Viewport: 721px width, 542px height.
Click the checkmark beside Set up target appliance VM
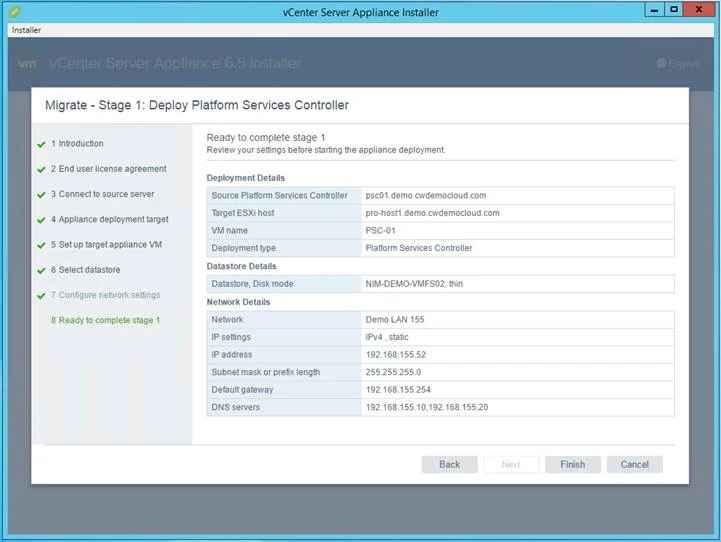tap(41, 245)
